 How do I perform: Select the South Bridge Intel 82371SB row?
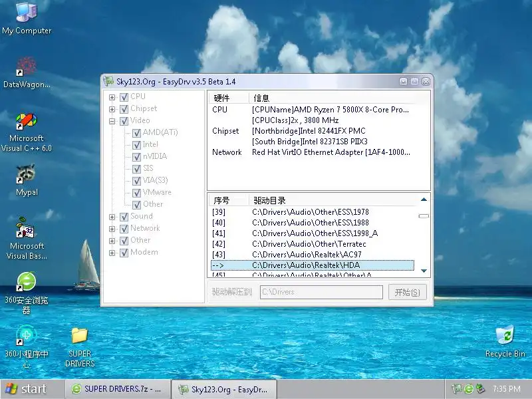tap(313, 142)
